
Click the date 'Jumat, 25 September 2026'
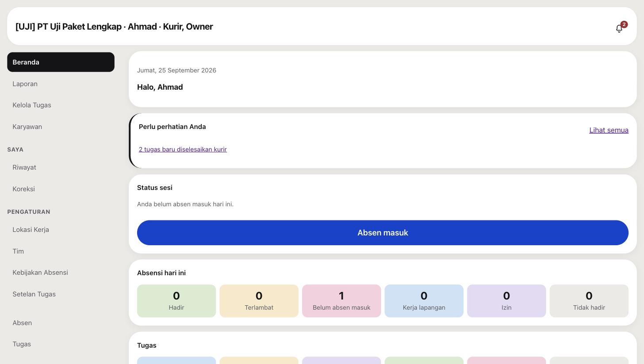(x=176, y=70)
